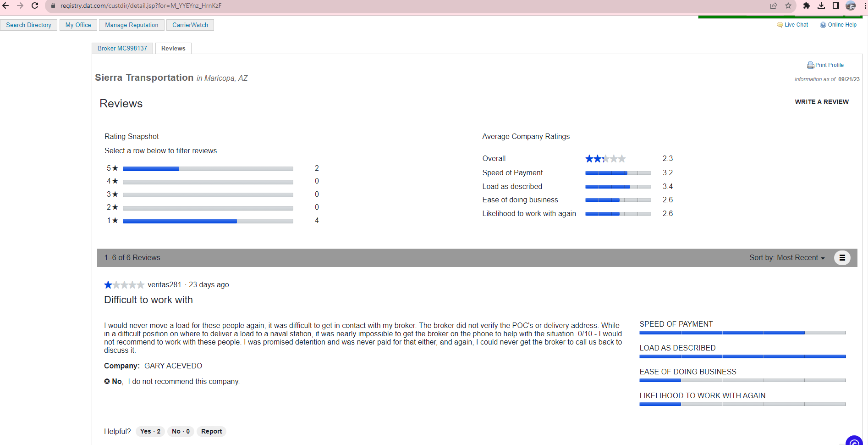Open the hamburger filter menu icon

[x=842, y=258]
